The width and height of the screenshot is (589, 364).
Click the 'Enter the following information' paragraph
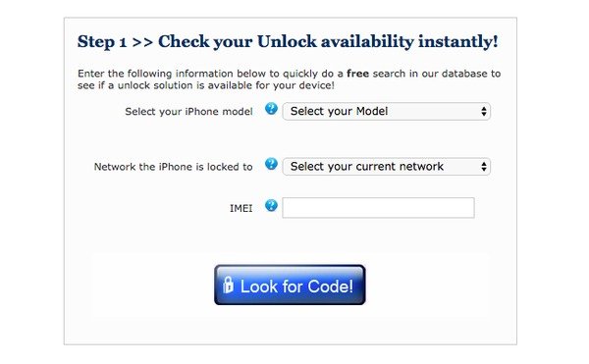point(289,79)
